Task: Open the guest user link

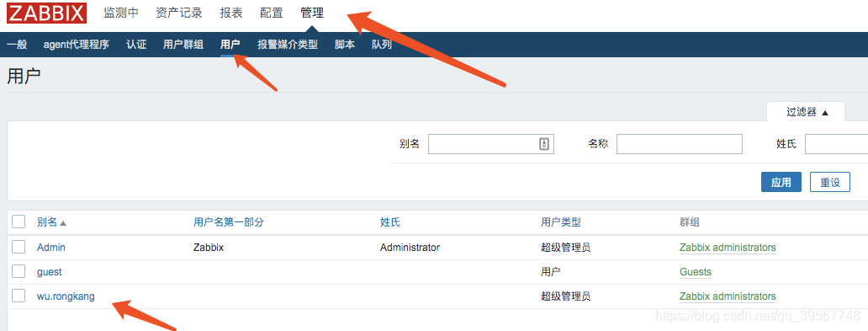Action: click(50, 272)
